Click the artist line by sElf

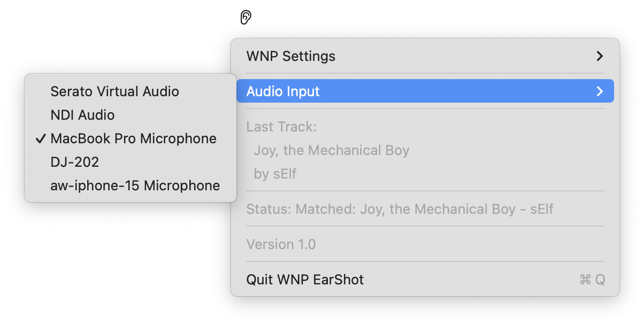click(275, 174)
